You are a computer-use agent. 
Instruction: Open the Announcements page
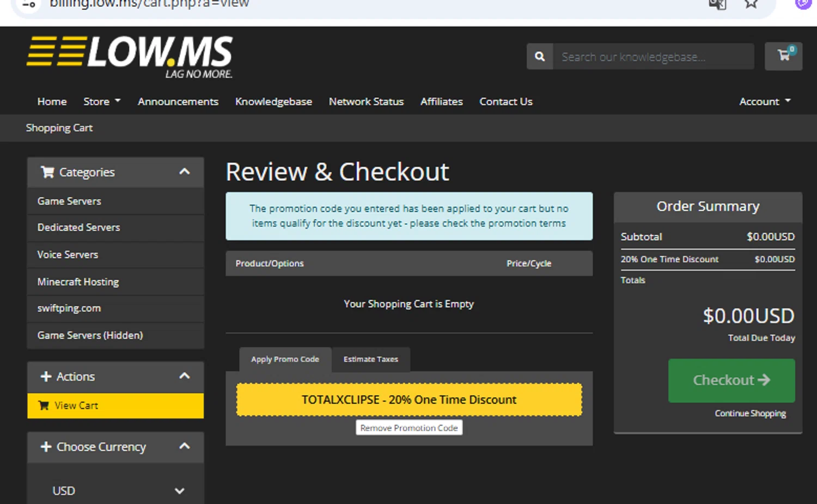pyautogui.click(x=178, y=102)
